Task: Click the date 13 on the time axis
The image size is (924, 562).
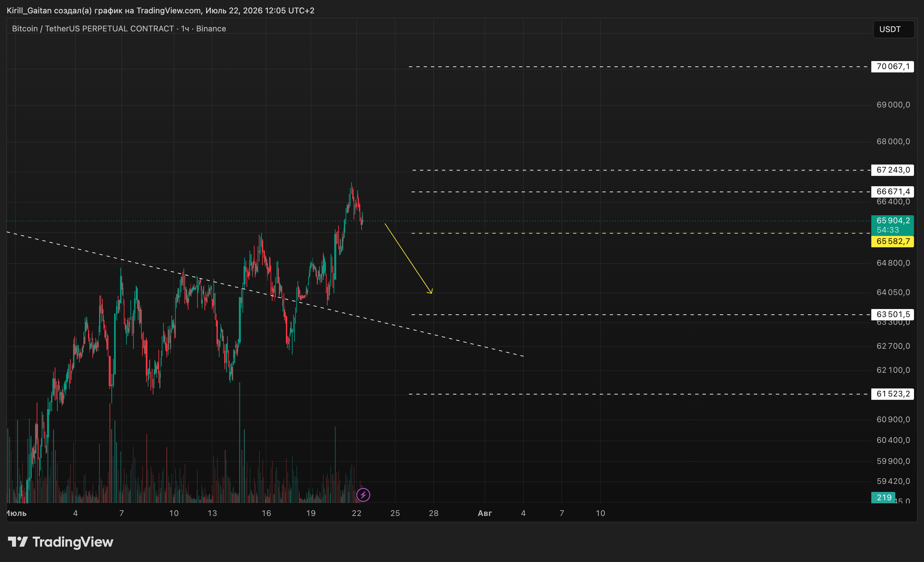Action: click(x=212, y=513)
